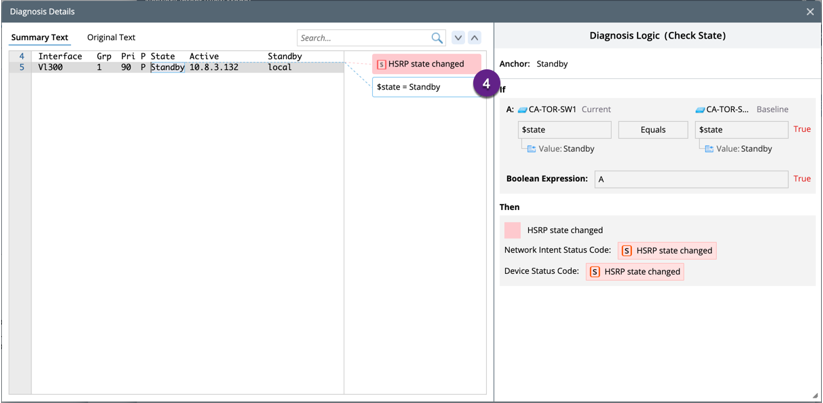Click the search magnifier icon
The width and height of the screenshot is (823, 403).
[x=437, y=38]
